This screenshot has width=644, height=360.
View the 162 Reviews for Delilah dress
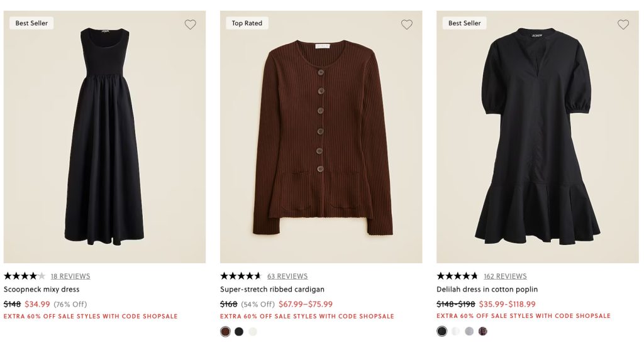[x=505, y=276]
